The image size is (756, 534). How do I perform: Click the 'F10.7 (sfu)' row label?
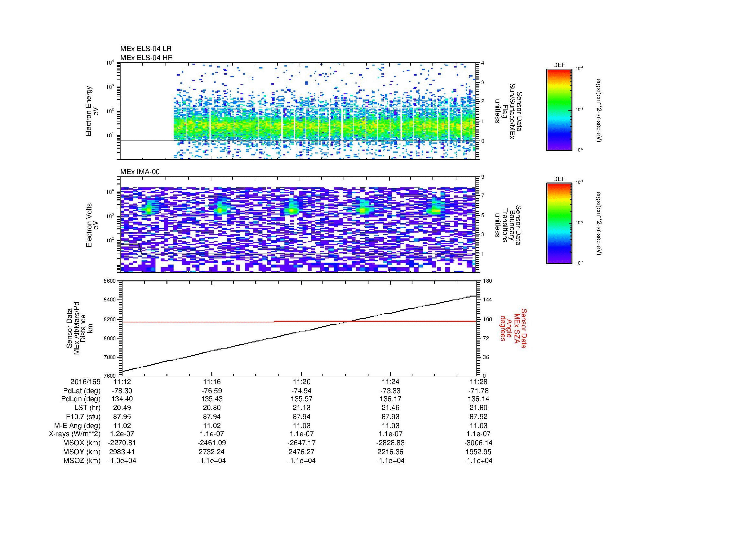click(x=83, y=417)
